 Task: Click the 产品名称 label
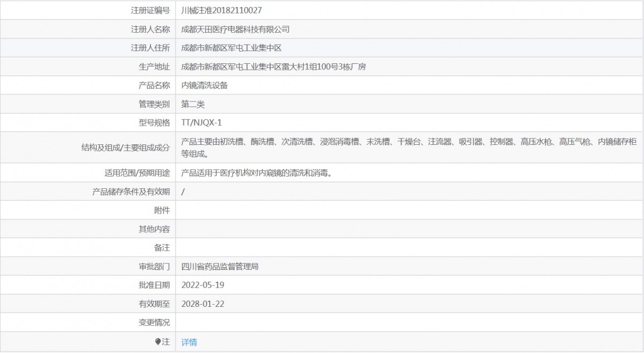(x=154, y=85)
